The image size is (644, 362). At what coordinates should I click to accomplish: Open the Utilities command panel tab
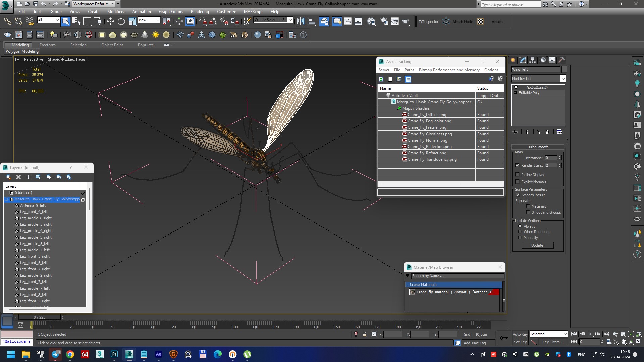click(x=561, y=60)
